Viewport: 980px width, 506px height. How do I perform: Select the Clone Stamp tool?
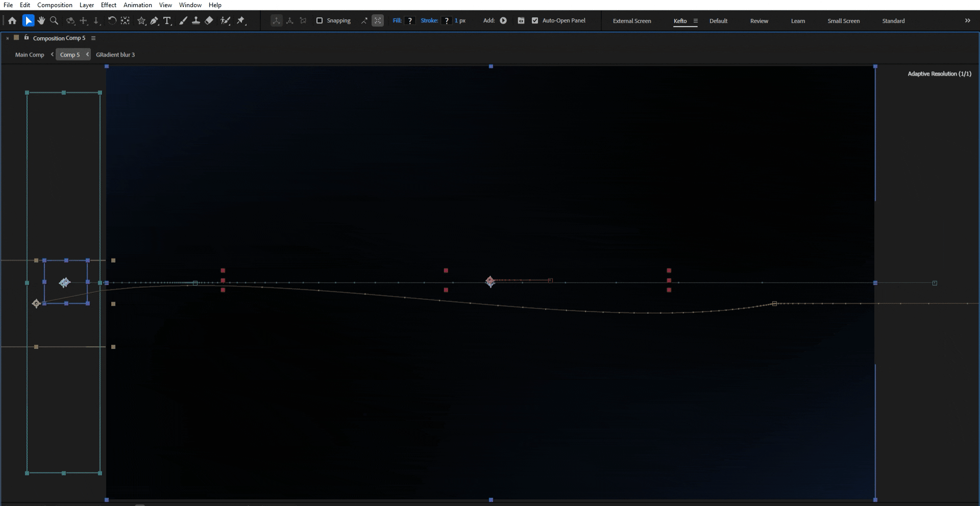(195, 21)
